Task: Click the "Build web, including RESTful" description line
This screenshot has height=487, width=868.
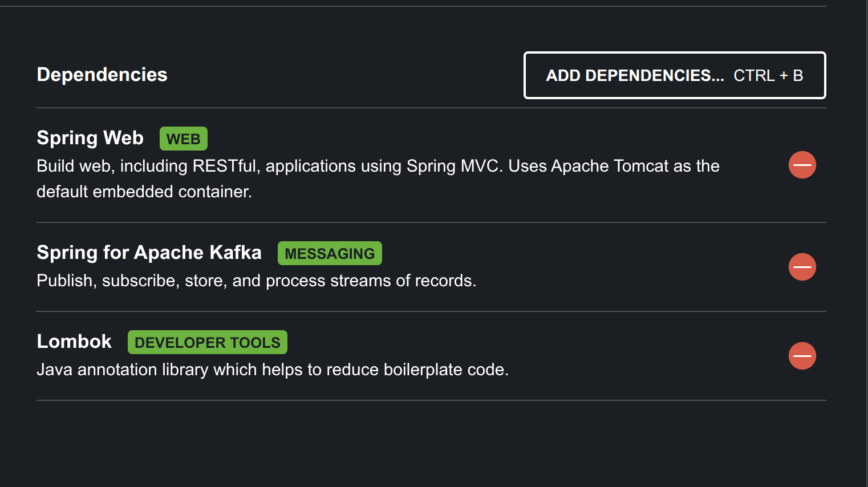Action: tap(148, 166)
